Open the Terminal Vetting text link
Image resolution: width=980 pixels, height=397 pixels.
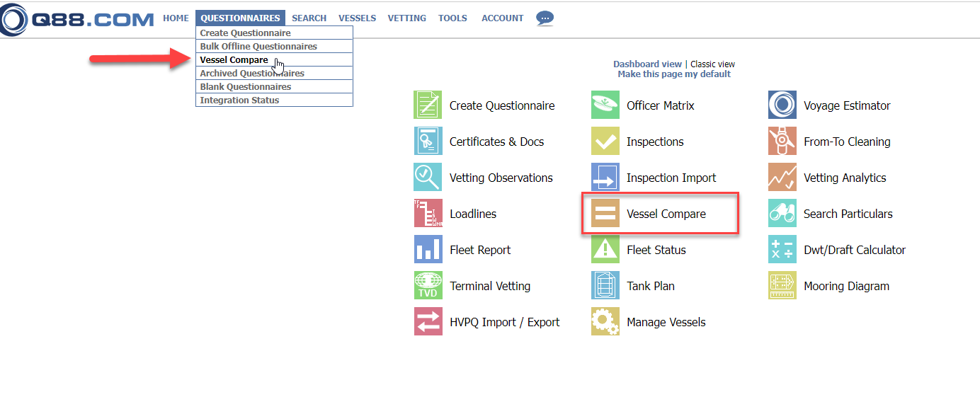click(490, 286)
